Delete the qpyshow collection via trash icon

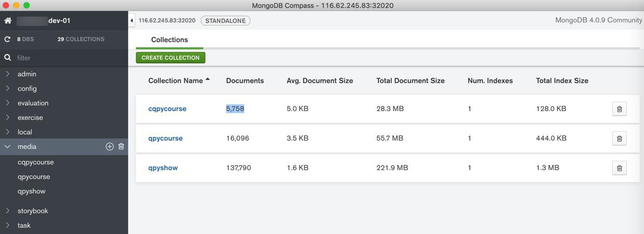coord(619,168)
